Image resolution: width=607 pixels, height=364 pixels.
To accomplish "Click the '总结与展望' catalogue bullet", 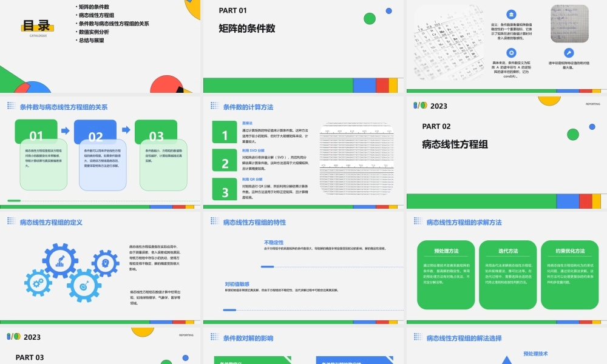I will [92, 40].
